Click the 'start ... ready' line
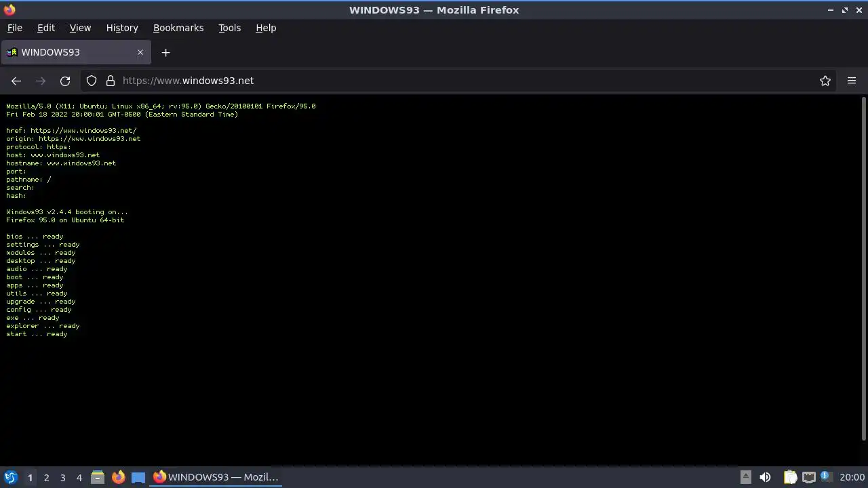868x488 pixels. tap(37, 334)
